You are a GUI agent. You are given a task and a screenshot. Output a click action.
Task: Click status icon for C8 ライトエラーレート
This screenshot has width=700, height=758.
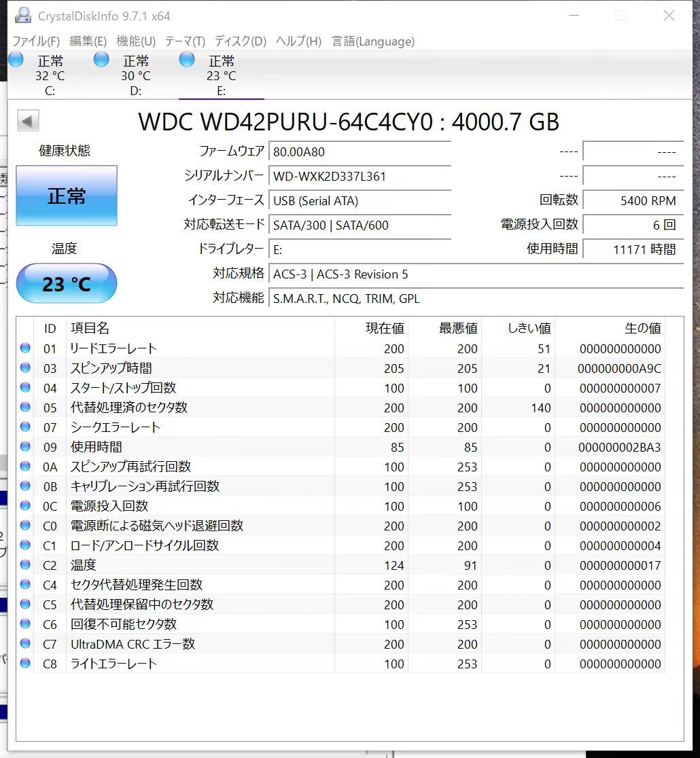25,663
